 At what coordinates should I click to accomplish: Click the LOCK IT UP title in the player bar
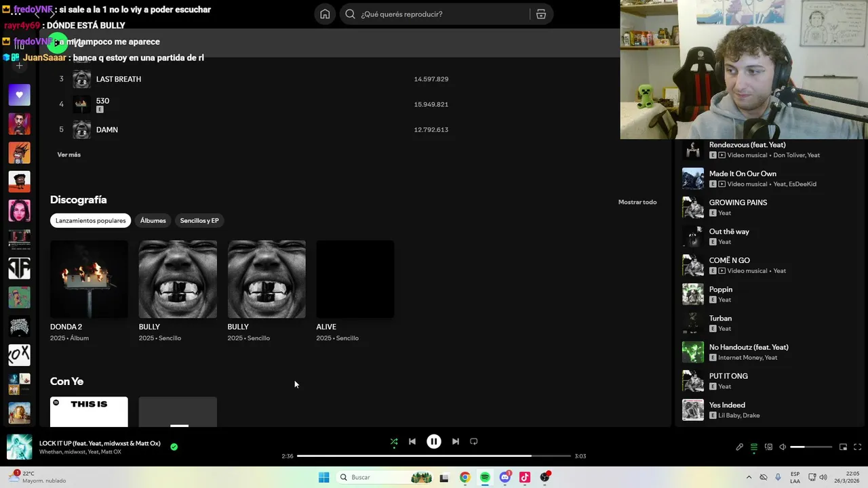pos(100,443)
